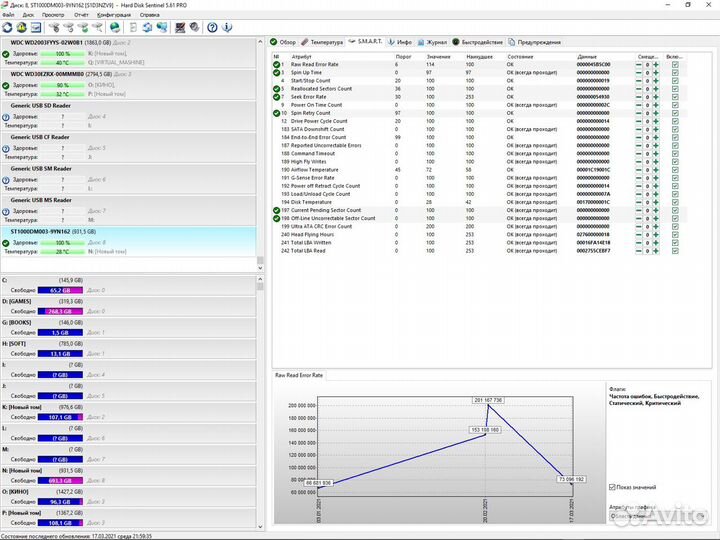Screen dimensions: 720x540
Task: Click the question mark help toolbar icon
Action: point(212,27)
